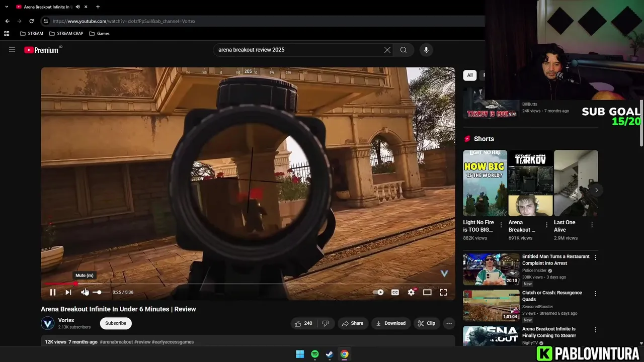Clear the search box with the X
The image size is (644, 362).
[387, 50]
